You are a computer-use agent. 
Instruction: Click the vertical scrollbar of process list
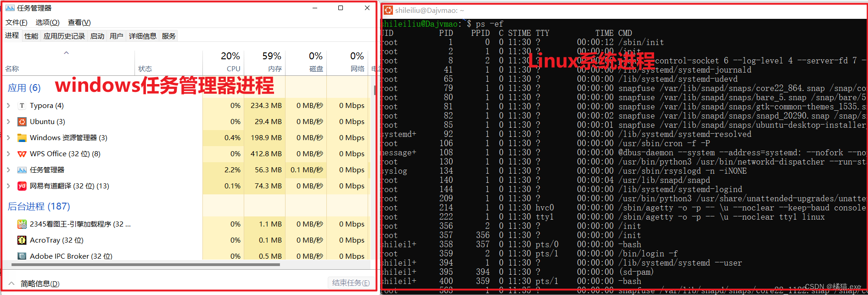(375, 90)
